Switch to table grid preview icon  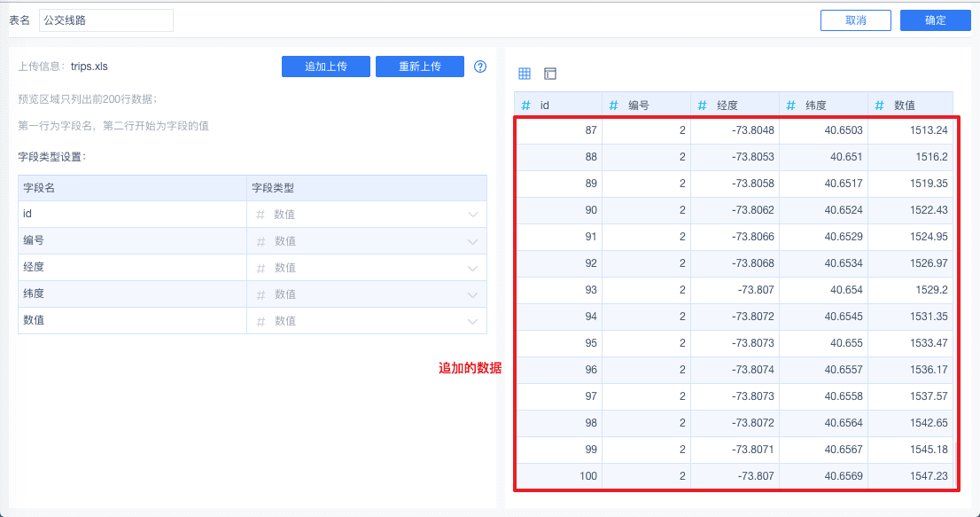click(525, 74)
